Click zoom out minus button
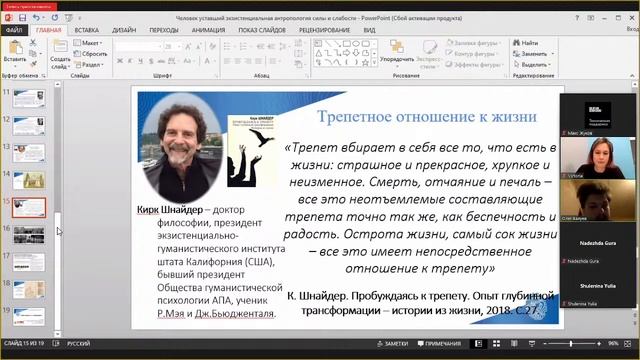This screenshot has height=360, width=640. coord(545,344)
